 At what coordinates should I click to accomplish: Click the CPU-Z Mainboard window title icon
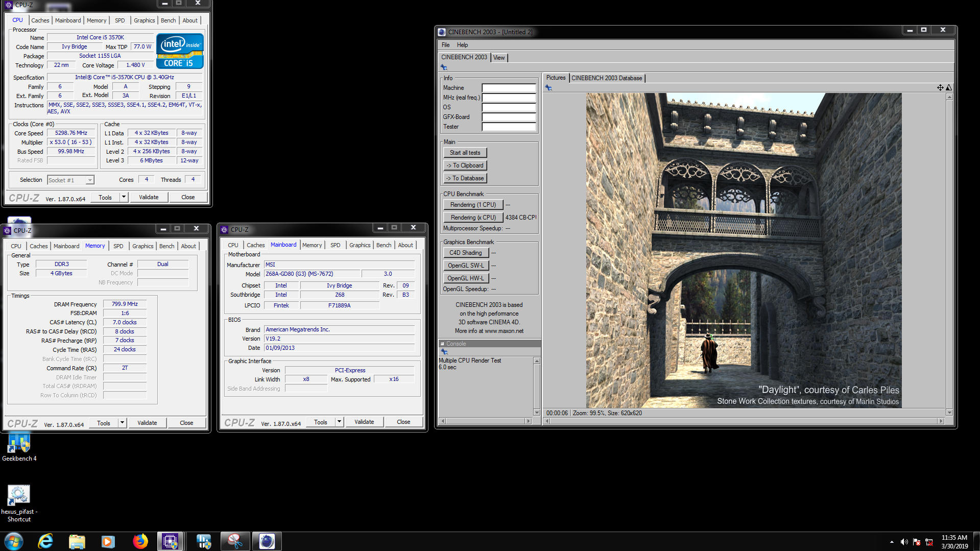(224, 230)
